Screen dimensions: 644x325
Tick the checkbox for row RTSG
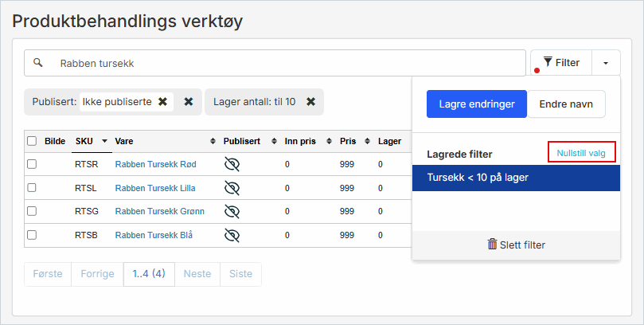32,211
